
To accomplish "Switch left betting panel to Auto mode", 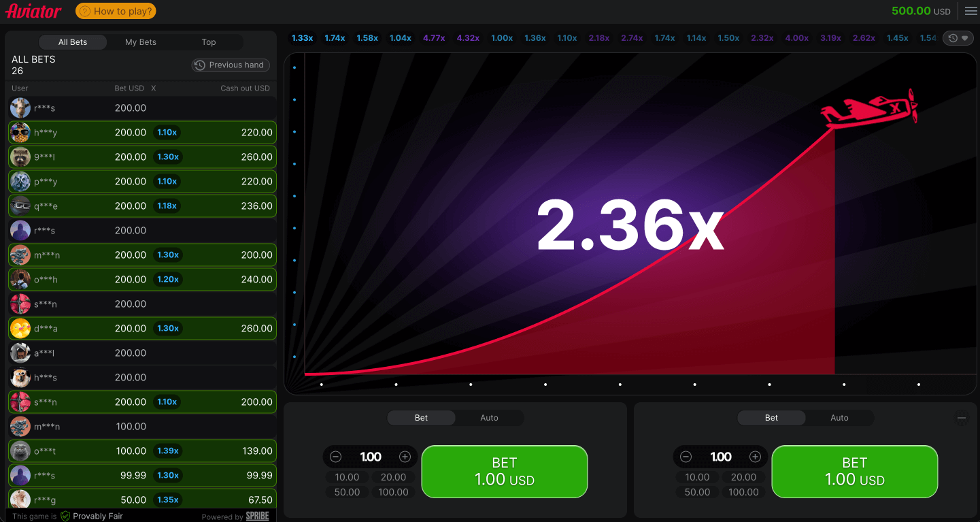I will 489,418.
